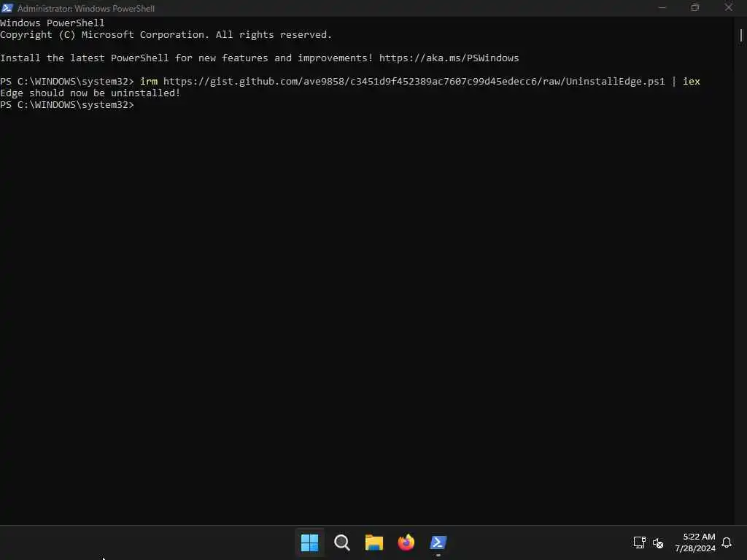The image size is (747, 560).
Task: Open clock showing 5:22 AM
Action: point(699,537)
